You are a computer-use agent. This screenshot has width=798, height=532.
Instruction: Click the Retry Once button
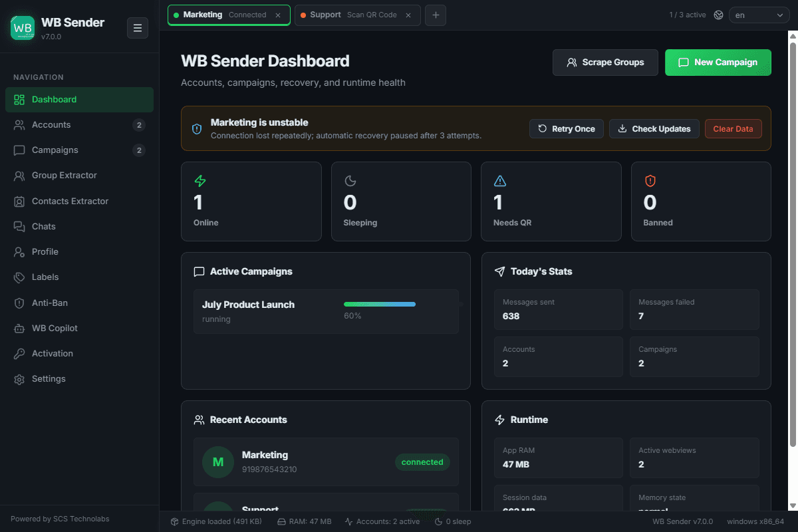[x=567, y=129]
